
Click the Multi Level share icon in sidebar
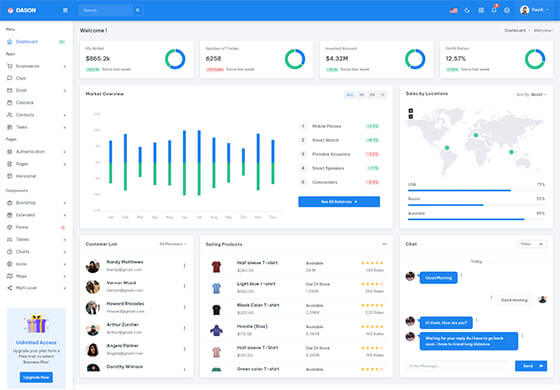click(x=10, y=288)
